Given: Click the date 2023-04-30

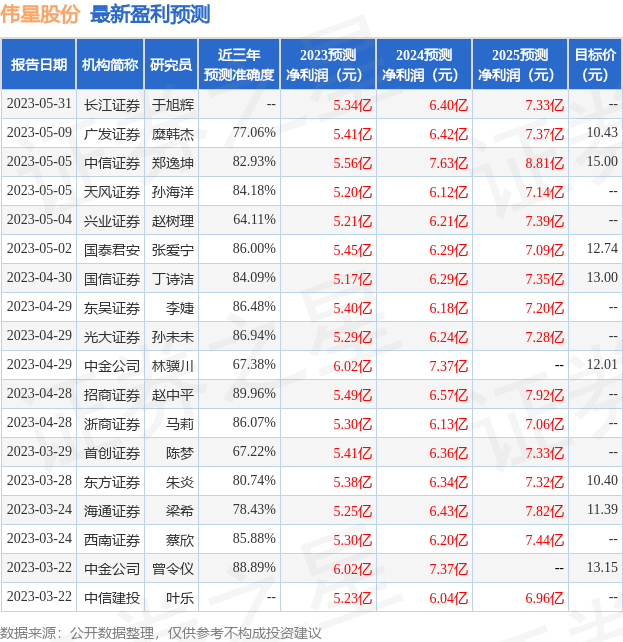Looking at the screenshot, I should (39, 278).
